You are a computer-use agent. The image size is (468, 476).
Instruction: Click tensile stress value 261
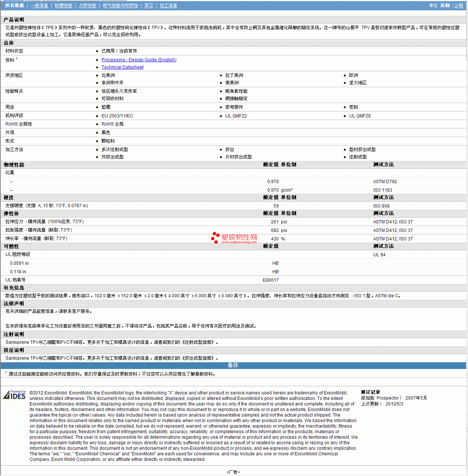275,222
